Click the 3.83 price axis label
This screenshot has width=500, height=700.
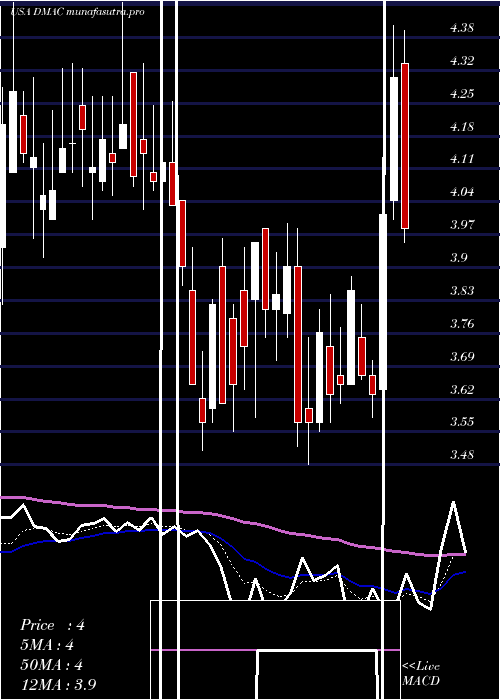tap(462, 291)
